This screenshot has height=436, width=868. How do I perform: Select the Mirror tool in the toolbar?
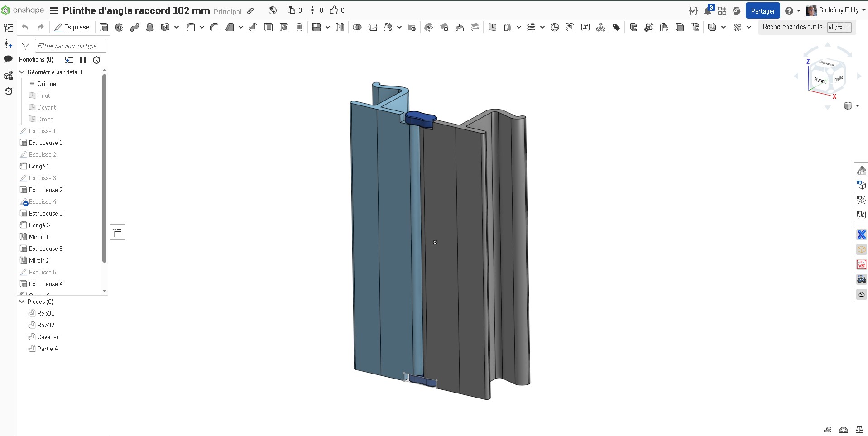(x=340, y=27)
